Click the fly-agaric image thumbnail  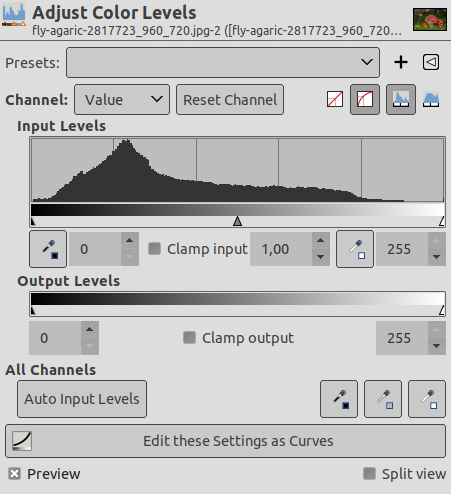[x=430, y=20]
